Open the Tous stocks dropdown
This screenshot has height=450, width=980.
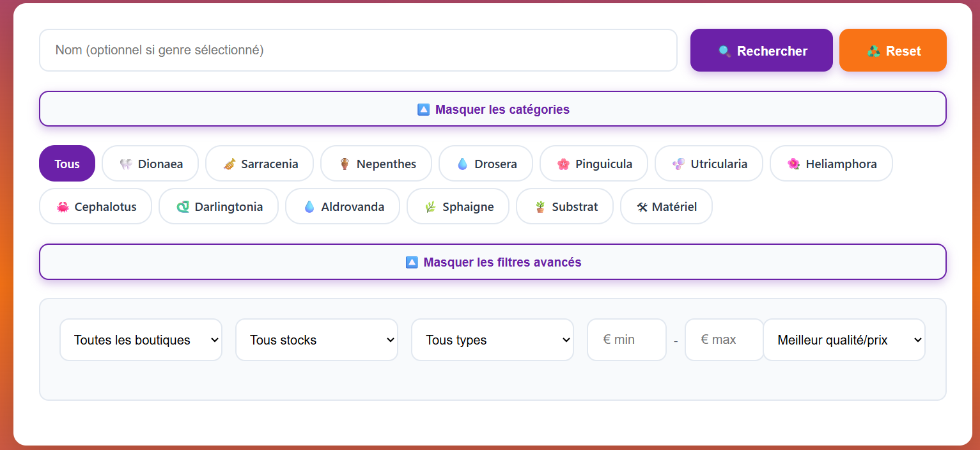316,339
